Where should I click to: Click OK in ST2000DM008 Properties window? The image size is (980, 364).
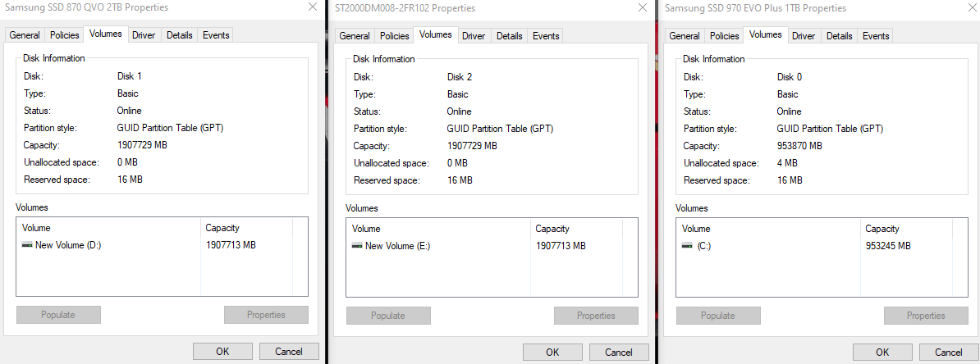(x=552, y=353)
